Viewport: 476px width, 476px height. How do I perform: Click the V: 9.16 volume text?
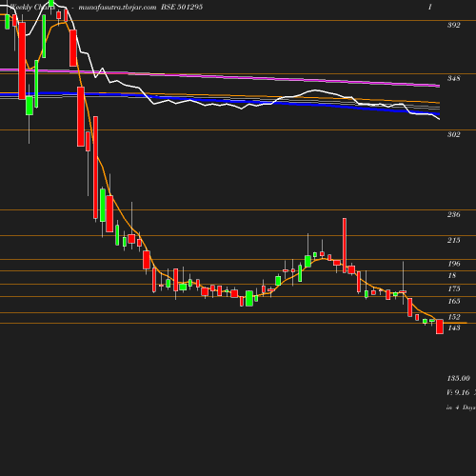click(x=458, y=392)
